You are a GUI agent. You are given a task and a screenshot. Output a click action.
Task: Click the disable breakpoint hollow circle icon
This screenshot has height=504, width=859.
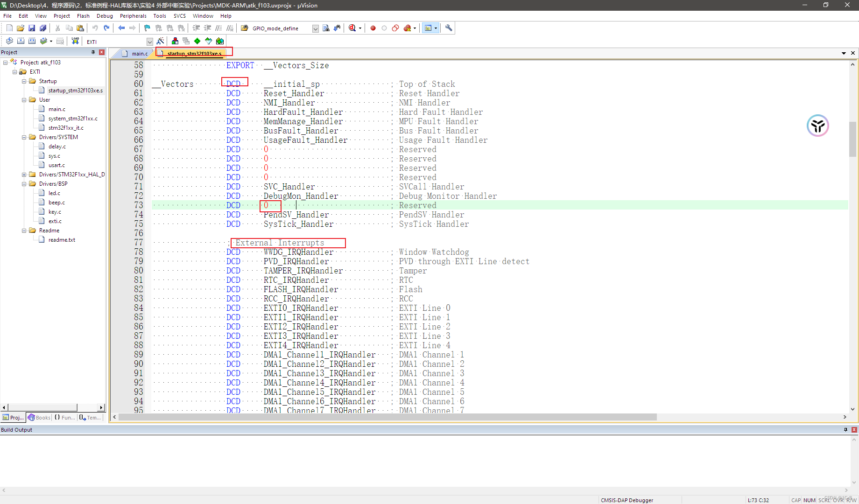[x=384, y=28]
